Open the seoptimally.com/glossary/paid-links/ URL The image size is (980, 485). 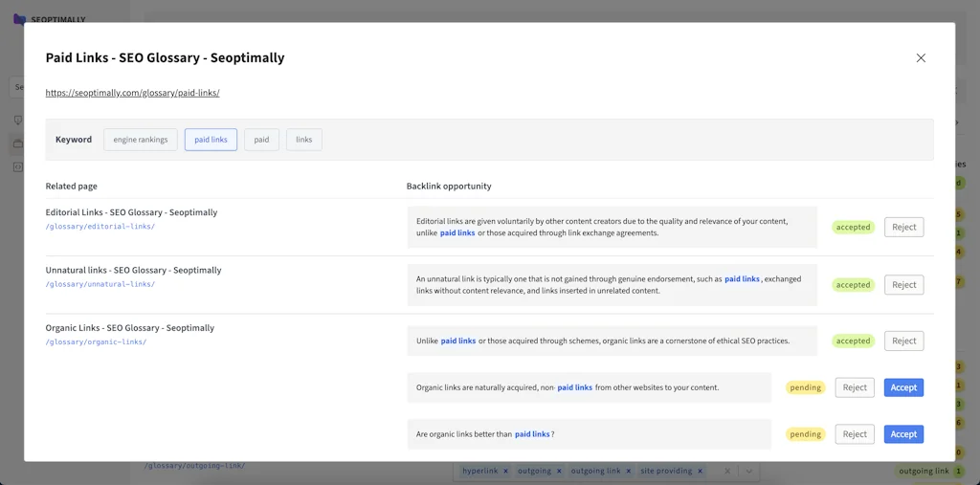click(132, 93)
